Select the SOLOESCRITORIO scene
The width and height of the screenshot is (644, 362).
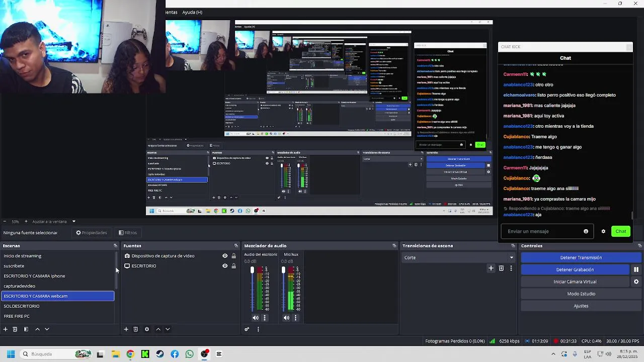pyautogui.click(x=57, y=306)
